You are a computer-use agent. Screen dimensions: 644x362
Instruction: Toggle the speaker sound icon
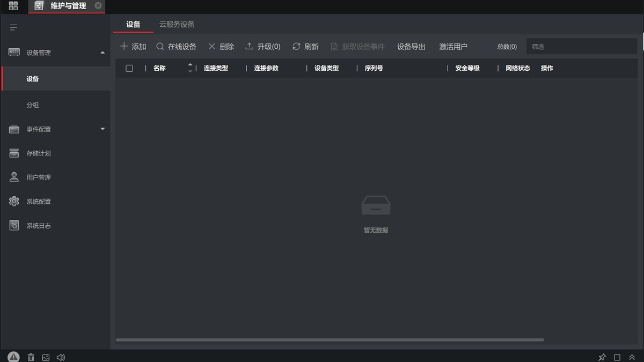(x=61, y=357)
